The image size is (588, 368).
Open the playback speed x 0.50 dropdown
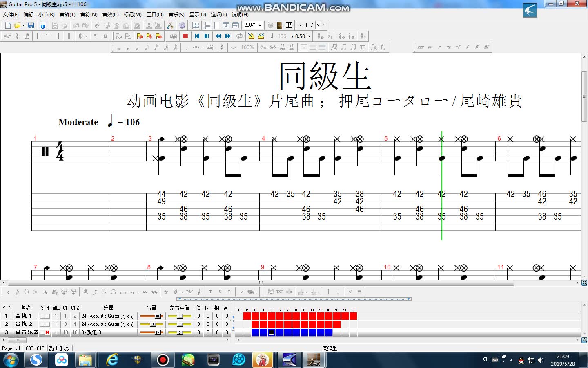click(x=309, y=36)
